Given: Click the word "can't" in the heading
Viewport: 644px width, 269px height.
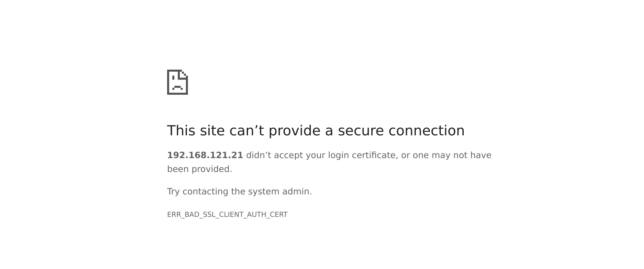Looking at the screenshot, I should [x=246, y=131].
